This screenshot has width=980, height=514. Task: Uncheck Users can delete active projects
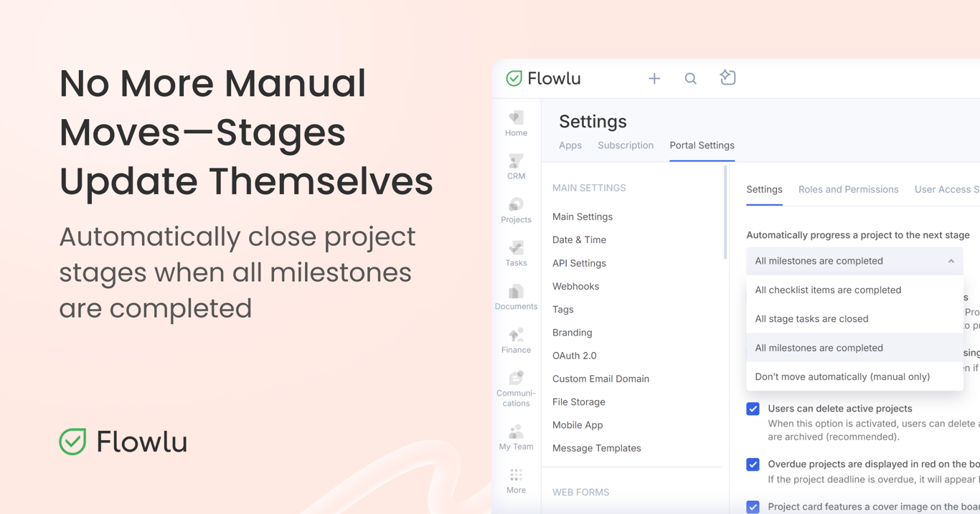click(753, 409)
